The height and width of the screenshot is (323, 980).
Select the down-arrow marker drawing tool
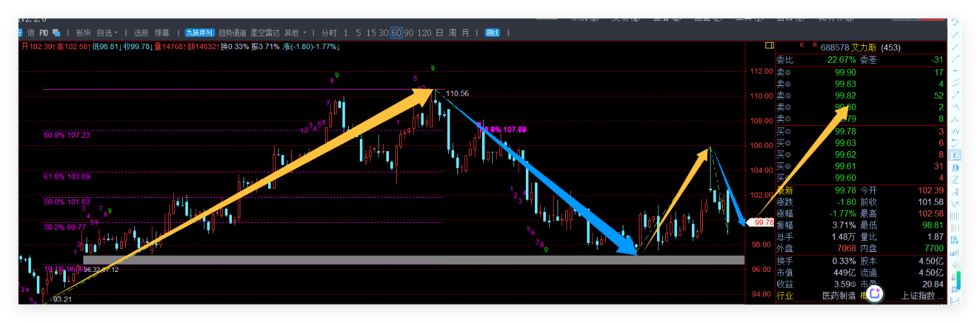pos(954,265)
